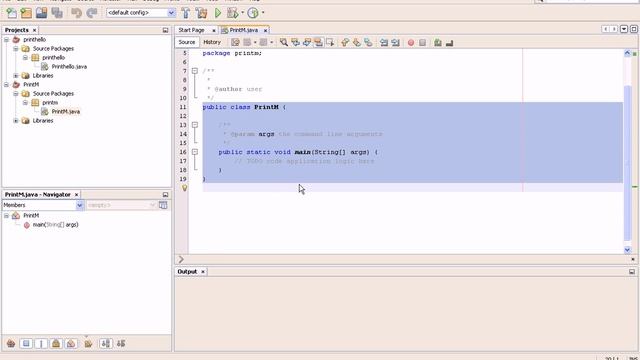Viewport: 640px width, 360px height.
Task: Click the Comment editor toolbar icon
Action: [x=438, y=42]
